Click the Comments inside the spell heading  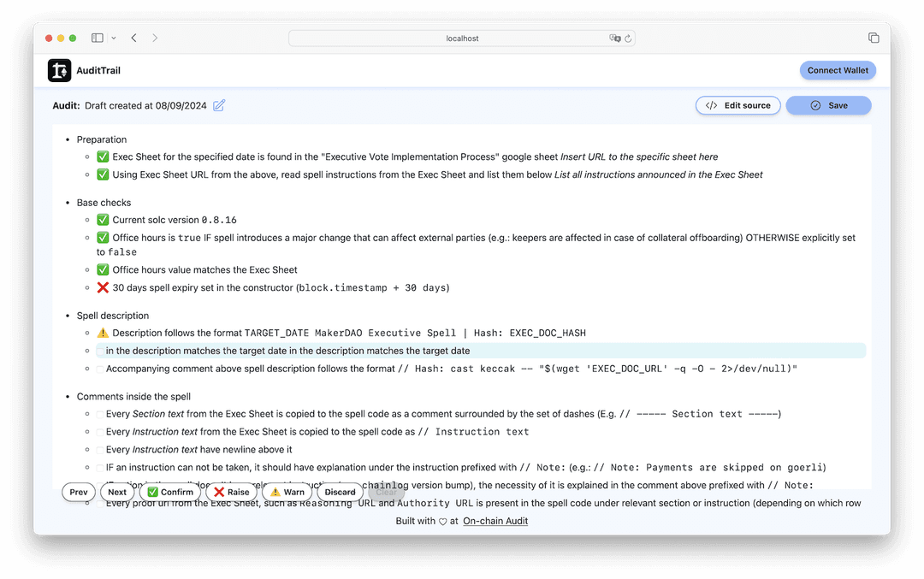pos(133,397)
